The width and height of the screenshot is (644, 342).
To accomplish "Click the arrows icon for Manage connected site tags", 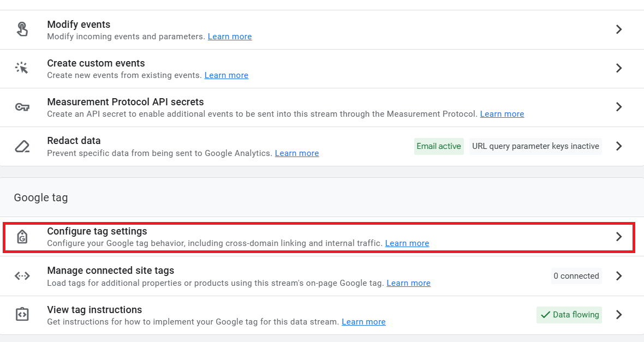I will click(x=22, y=276).
